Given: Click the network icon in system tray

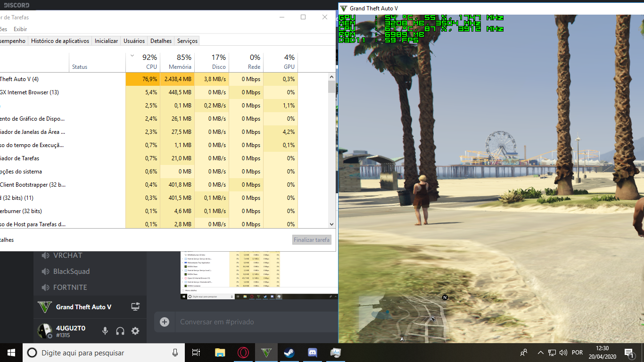Looking at the screenshot, I should [x=552, y=353].
